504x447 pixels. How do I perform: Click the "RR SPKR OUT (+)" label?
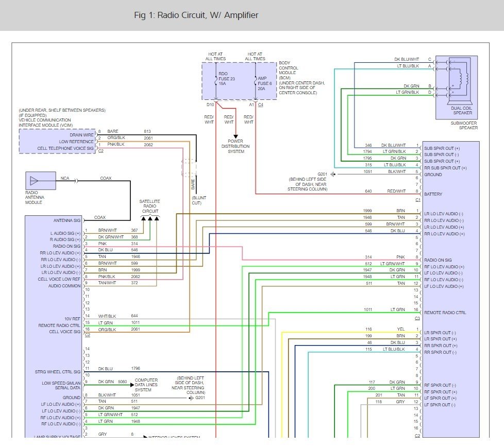(x=441, y=346)
